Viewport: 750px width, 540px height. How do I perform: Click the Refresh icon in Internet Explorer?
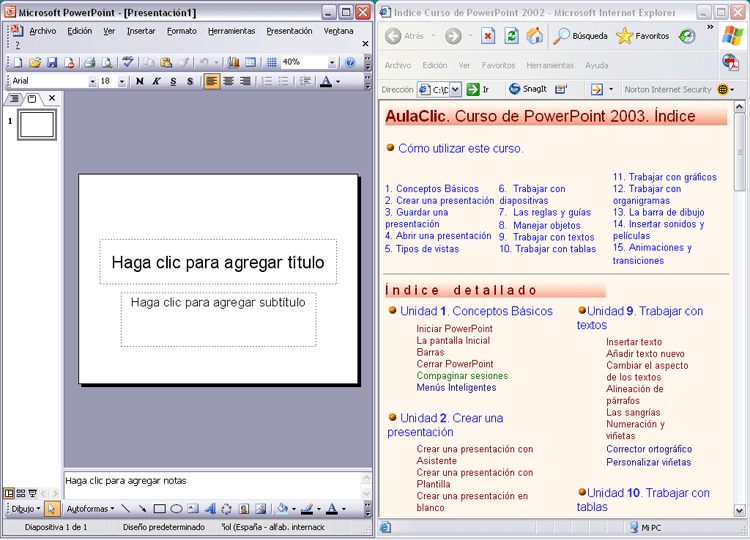(x=512, y=36)
